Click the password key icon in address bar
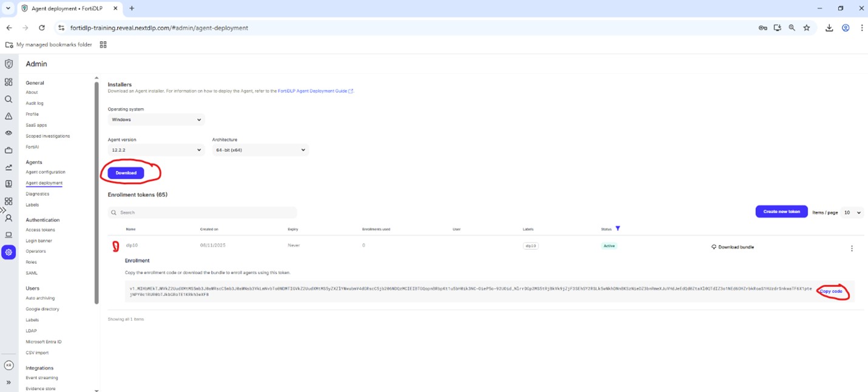This screenshot has height=392, width=868. (763, 27)
